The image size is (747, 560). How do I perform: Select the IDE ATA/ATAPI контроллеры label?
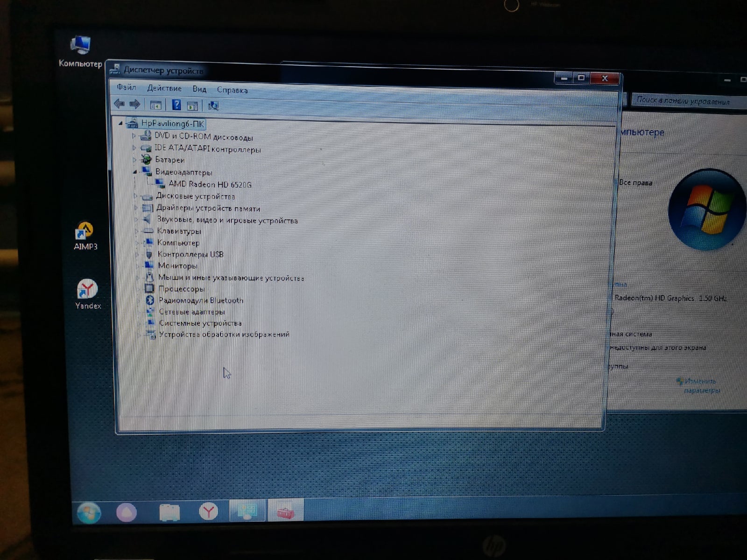pyautogui.click(x=207, y=149)
